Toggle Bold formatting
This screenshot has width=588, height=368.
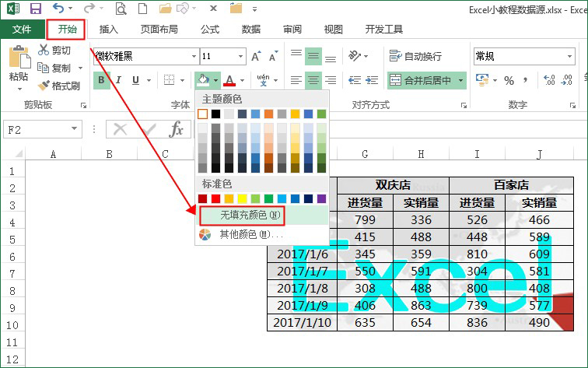tap(101, 80)
